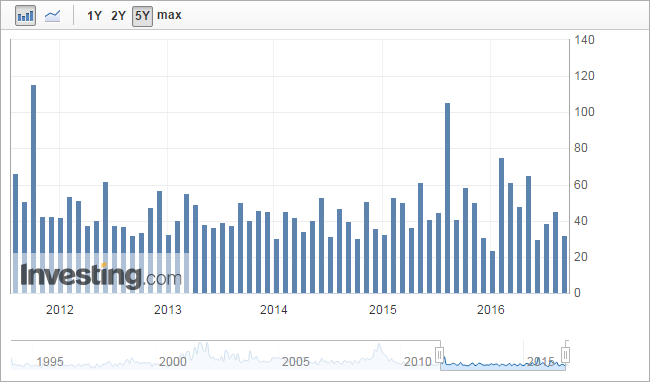This screenshot has width=650, height=382.
Task: Click the 2014 x-axis label
Action: (x=274, y=309)
